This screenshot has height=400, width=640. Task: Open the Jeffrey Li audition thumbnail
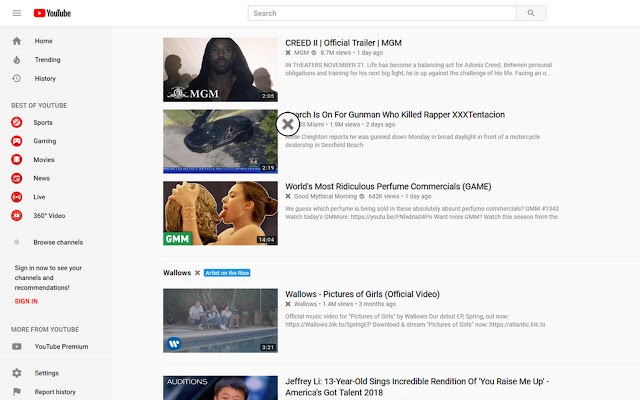tap(220, 388)
